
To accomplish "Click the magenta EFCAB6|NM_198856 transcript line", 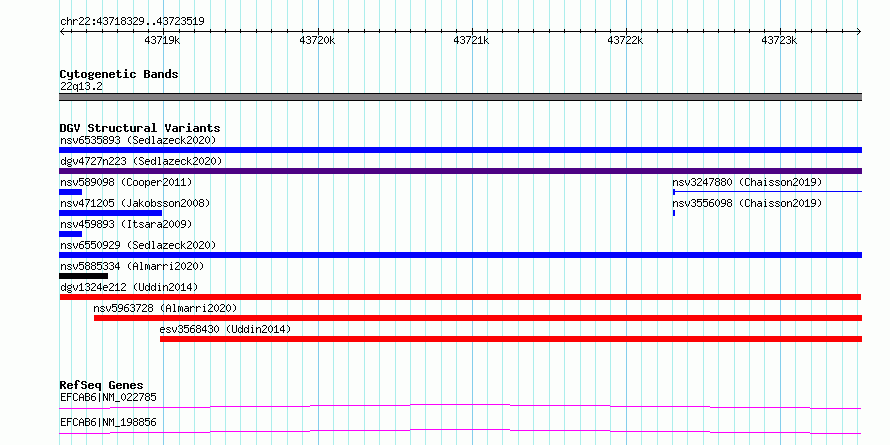I will point(460,431).
